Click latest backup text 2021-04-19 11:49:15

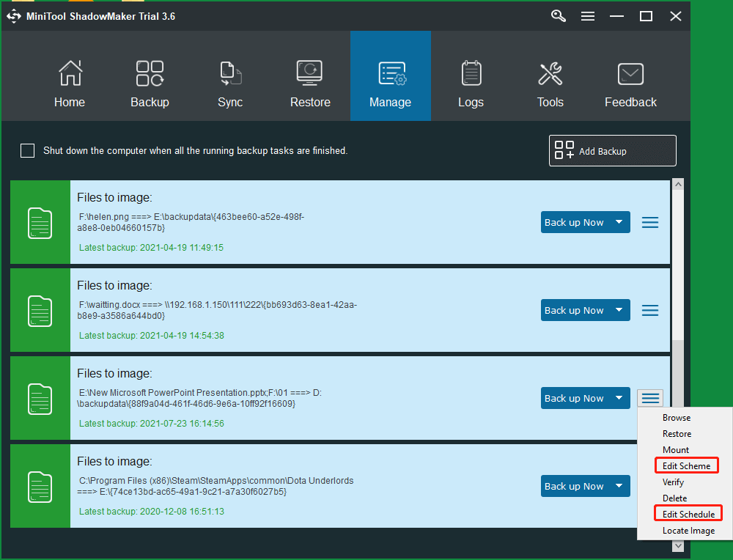point(151,247)
